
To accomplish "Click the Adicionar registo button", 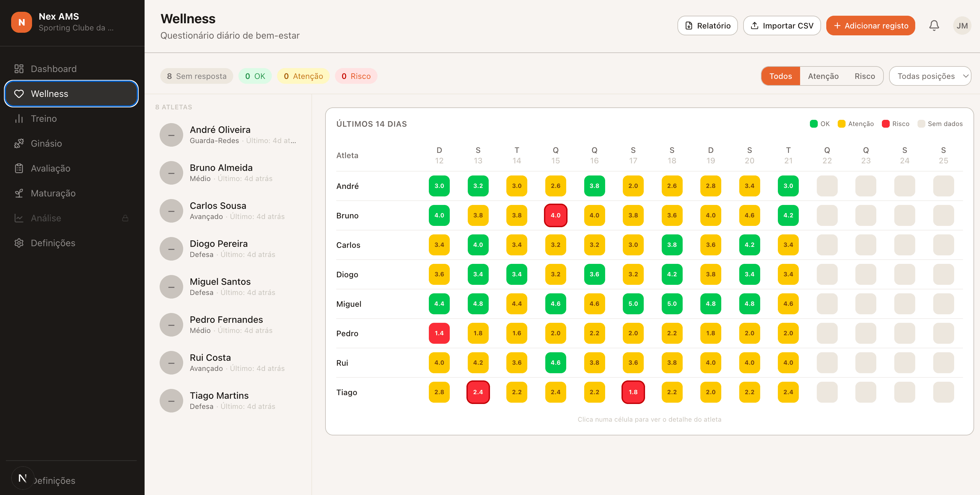I will coord(871,26).
